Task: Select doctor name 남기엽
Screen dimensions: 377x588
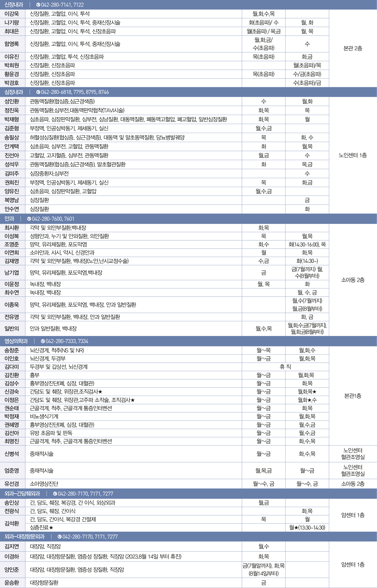Action: (x=11, y=272)
